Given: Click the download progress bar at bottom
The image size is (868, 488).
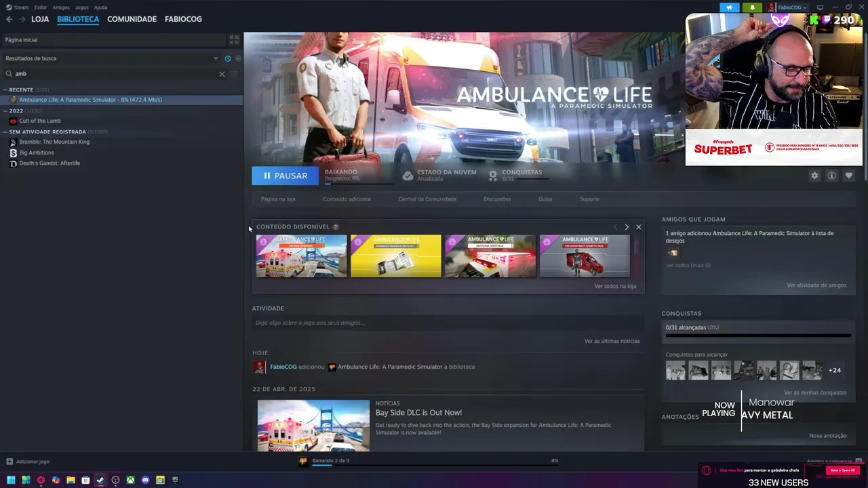Looking at the screenshot, I should (435, 466).
